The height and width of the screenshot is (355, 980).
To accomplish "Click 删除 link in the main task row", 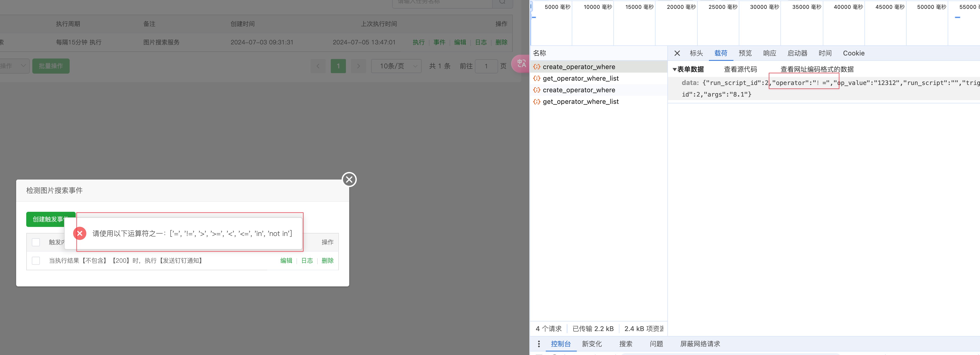I will [x=501, y=42].
